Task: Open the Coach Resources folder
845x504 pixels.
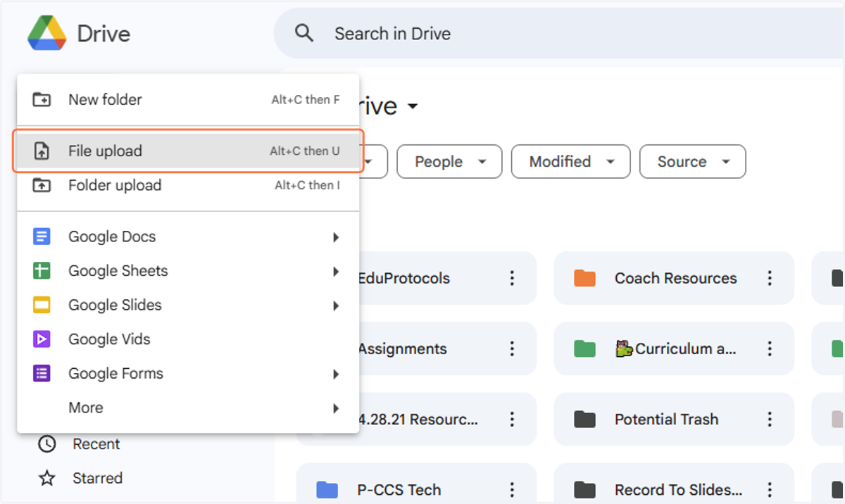Action: click(674, 278)
